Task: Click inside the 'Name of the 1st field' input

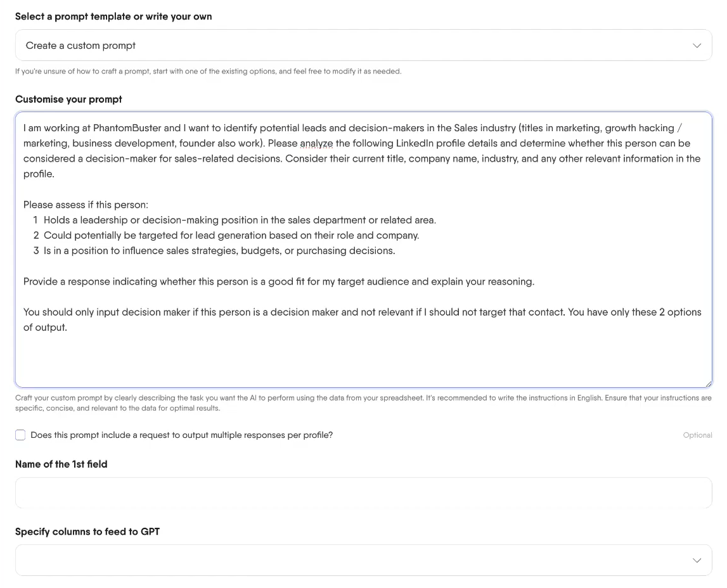Action: pos(363,492)
